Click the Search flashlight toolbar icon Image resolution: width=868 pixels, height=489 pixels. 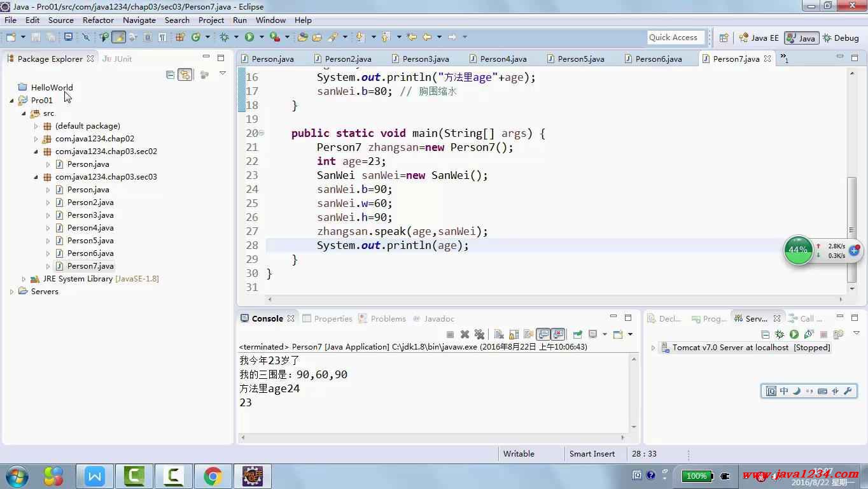[332, 37]
